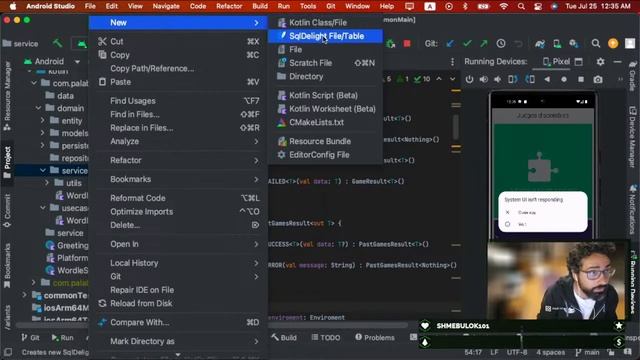Click Cut in the context menu
Viewport: 640px width, 360px height.
[178, 41]
